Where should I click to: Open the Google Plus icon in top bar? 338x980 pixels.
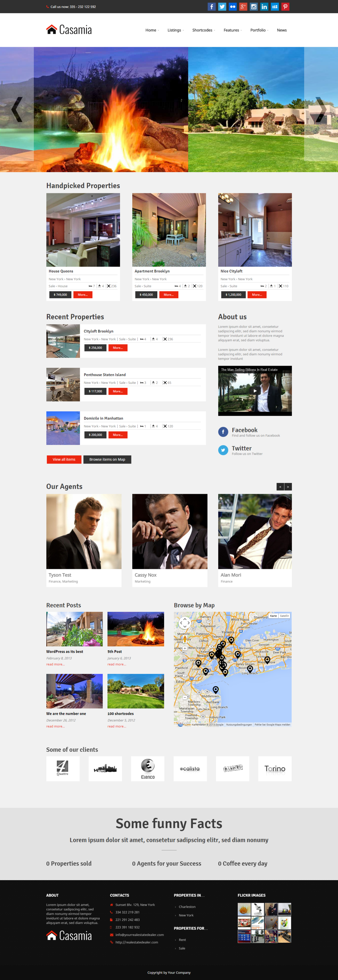coord(243,6)
